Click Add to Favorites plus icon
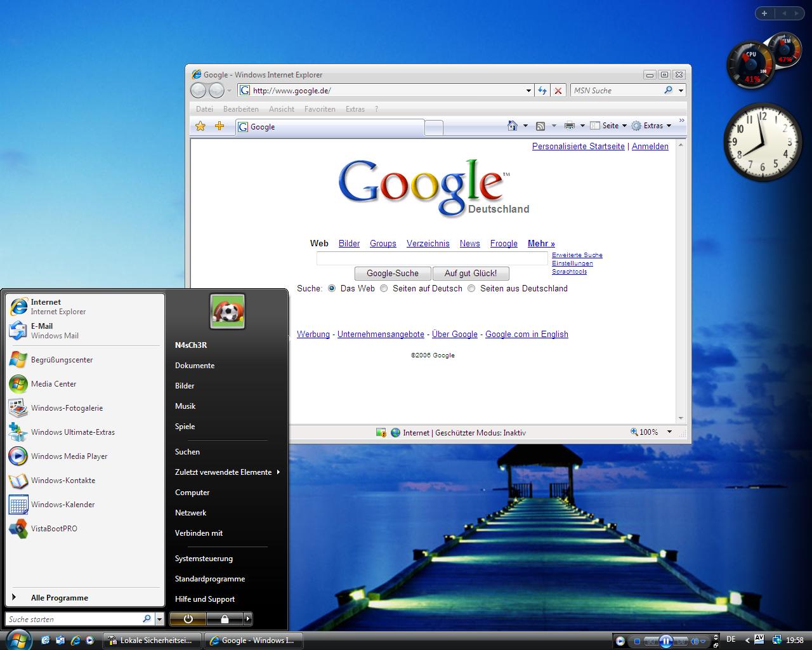Viewport: 812px width, 650px height. (x=219, y=126)
